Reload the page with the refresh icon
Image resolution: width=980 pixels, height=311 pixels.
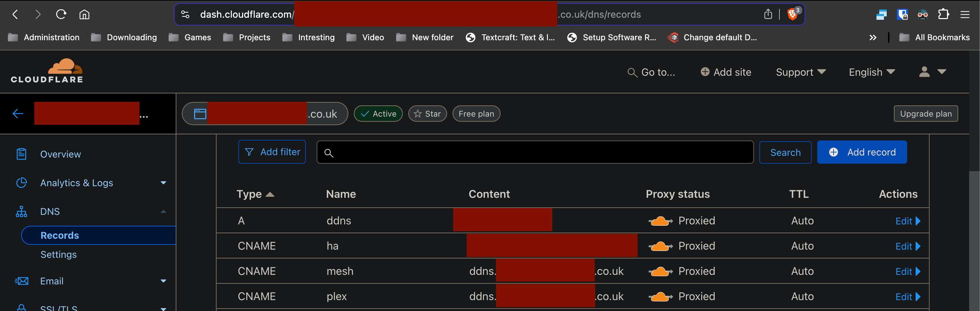(61, 14)
